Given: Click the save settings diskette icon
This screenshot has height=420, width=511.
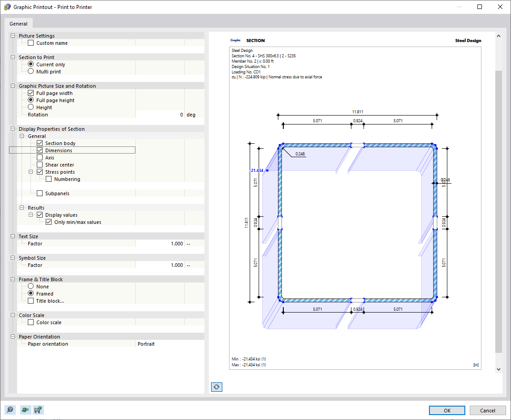Looking at the screenshot, I should click(38, 410).
